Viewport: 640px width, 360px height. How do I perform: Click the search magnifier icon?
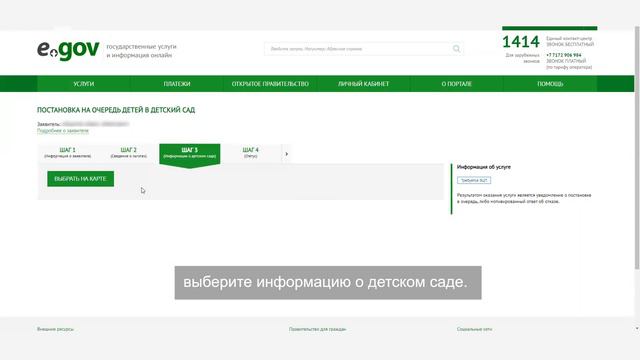[456, 49]
